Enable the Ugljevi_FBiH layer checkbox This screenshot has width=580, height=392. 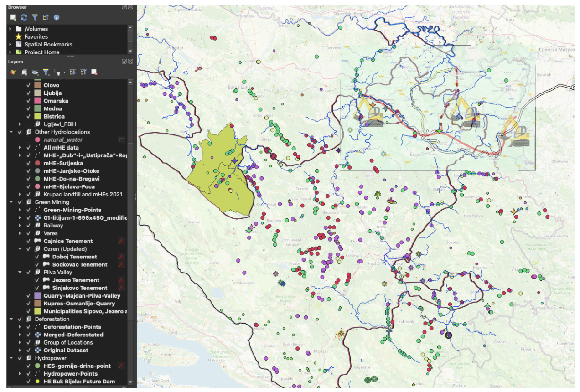28,124
